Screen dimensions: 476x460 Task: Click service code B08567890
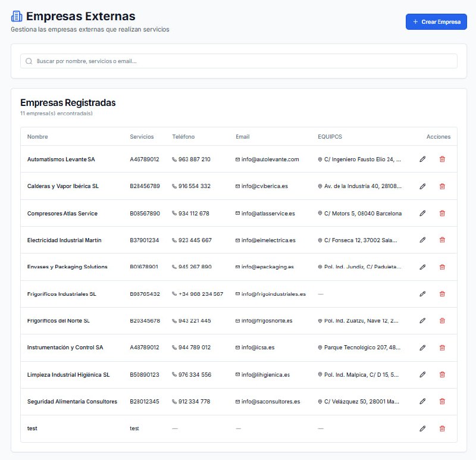145,213
